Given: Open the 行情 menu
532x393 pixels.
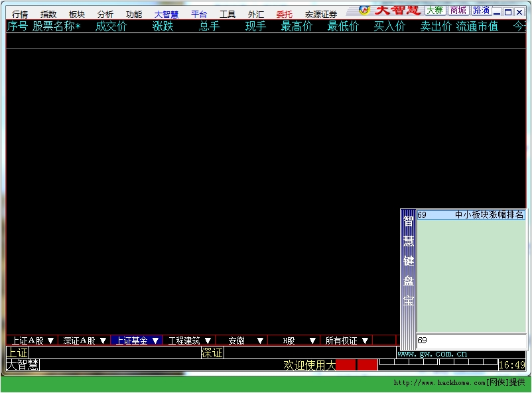Looking at the screenshot, I should pos(20,14).
